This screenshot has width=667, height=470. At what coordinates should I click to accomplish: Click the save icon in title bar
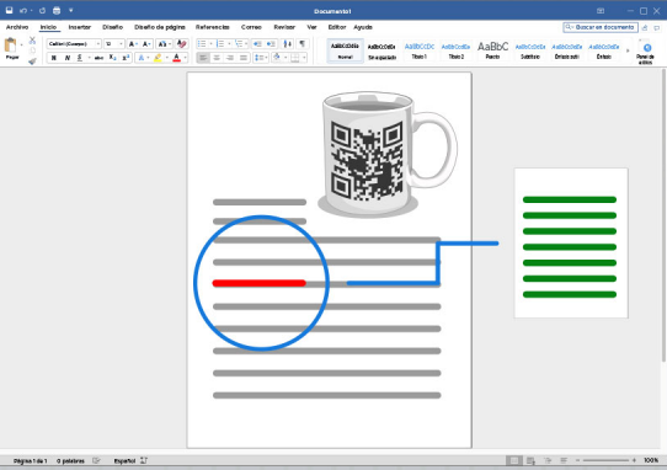[x=7, y=9]
